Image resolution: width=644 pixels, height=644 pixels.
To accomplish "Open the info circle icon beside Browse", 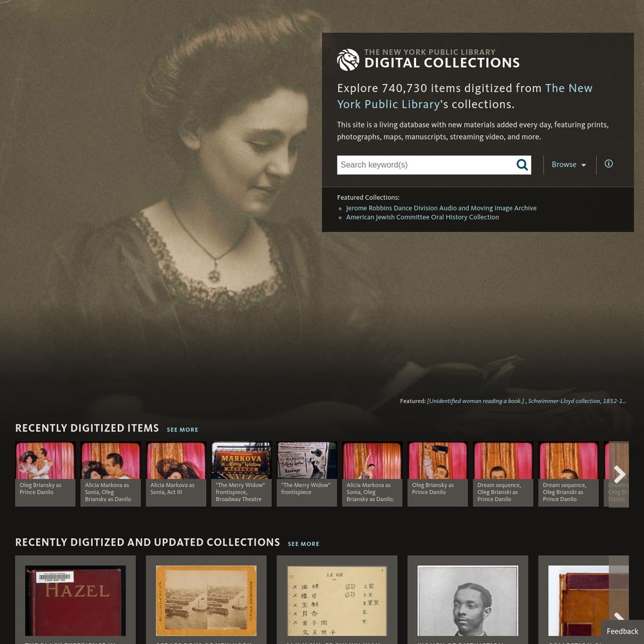I will click(x=609, y=164).
